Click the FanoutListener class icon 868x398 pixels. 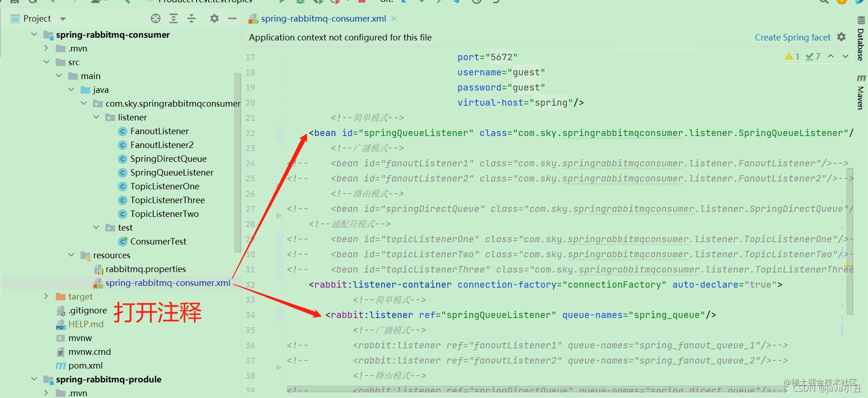[123, 131]
